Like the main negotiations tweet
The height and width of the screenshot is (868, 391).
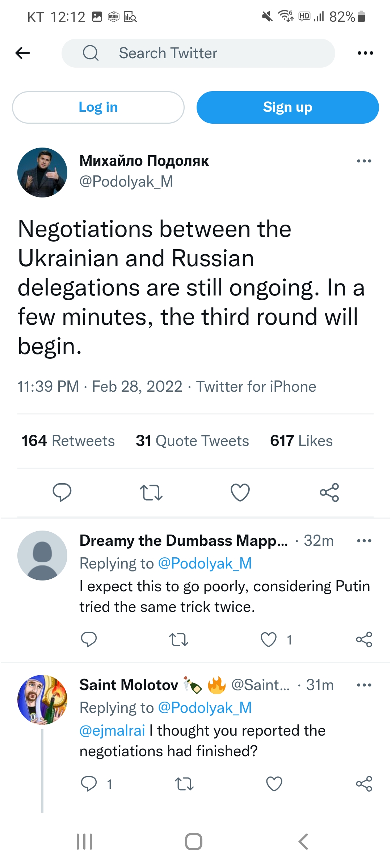(x=240, y=492)
